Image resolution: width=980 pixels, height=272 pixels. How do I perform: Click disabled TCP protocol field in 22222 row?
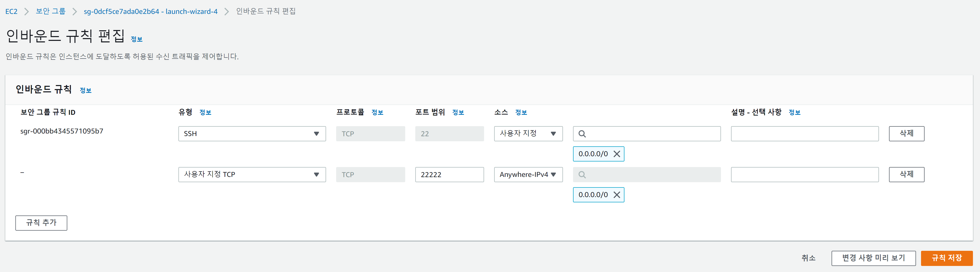[x=370, y=174]
